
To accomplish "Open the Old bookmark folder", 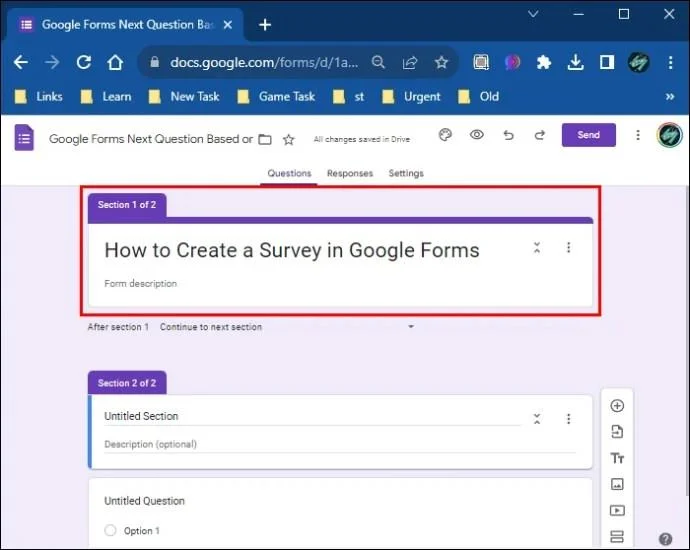I will 478,96.
